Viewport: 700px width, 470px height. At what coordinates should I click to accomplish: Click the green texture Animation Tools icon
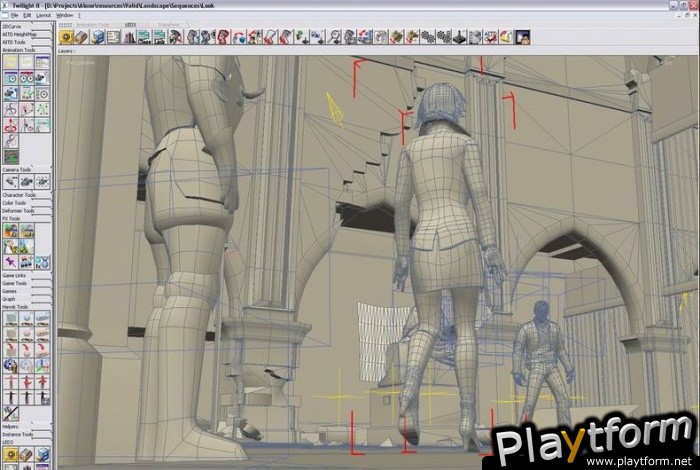coord(11,157)
